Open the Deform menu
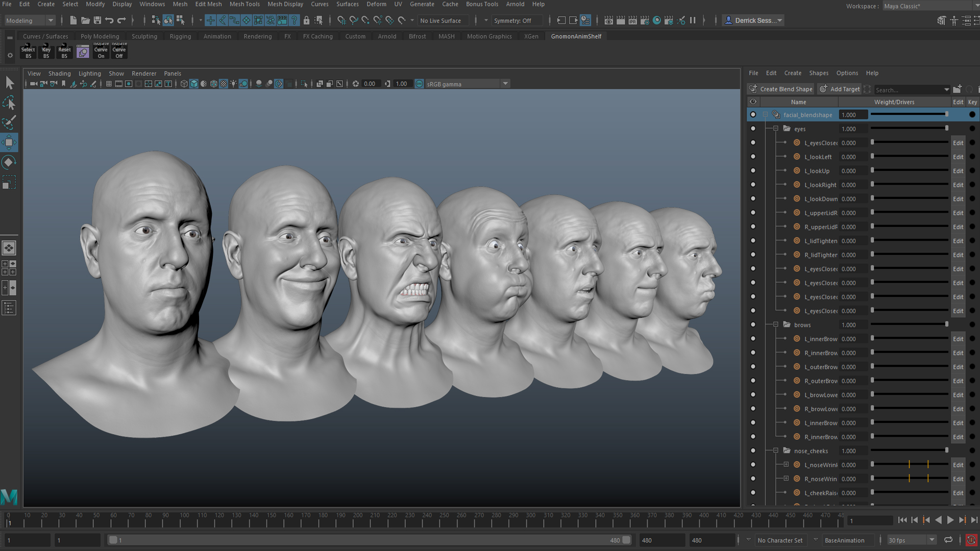Screen dimensions: 980x551 [x=376, y=4]
